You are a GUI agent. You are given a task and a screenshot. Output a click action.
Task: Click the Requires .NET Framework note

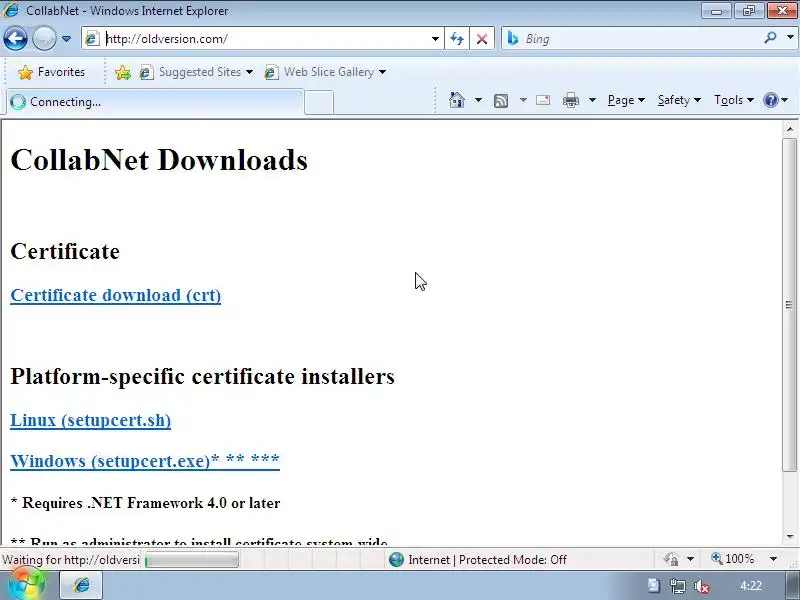(145, 503)
